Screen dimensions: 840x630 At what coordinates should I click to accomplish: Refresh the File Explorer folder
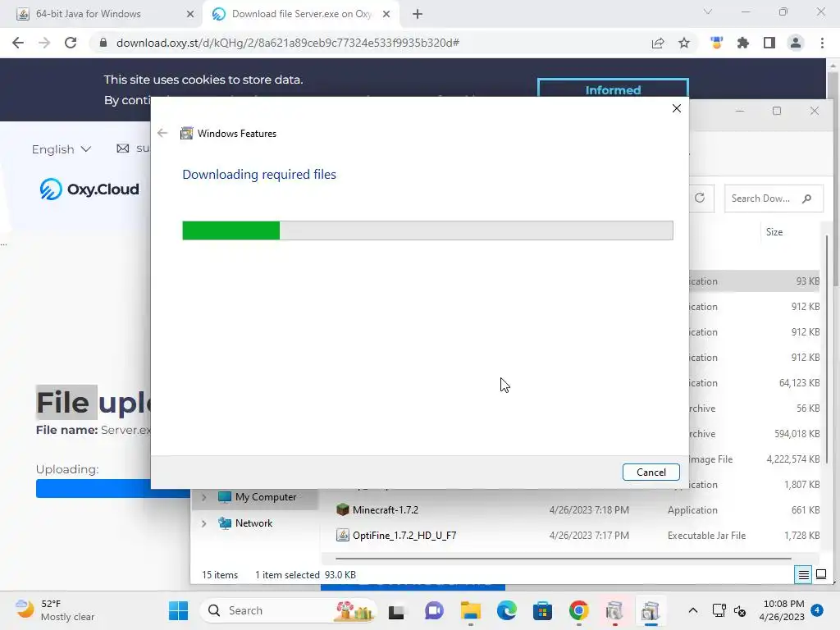click(700, 198)
